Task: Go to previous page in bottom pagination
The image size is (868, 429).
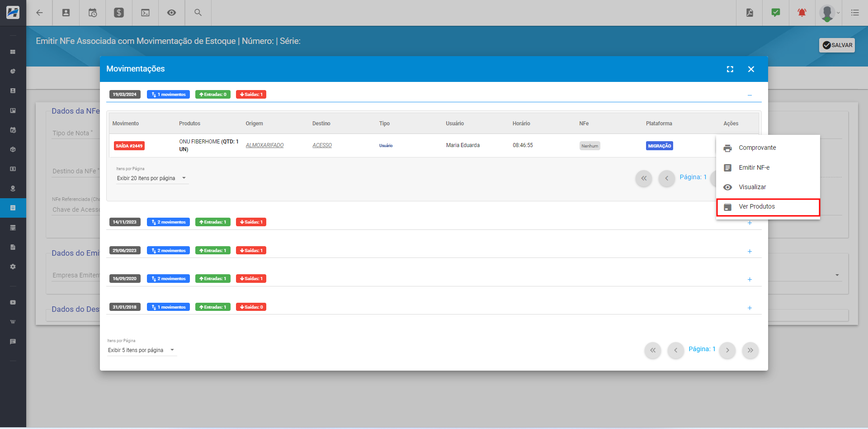Action: [x=676, y=350]
